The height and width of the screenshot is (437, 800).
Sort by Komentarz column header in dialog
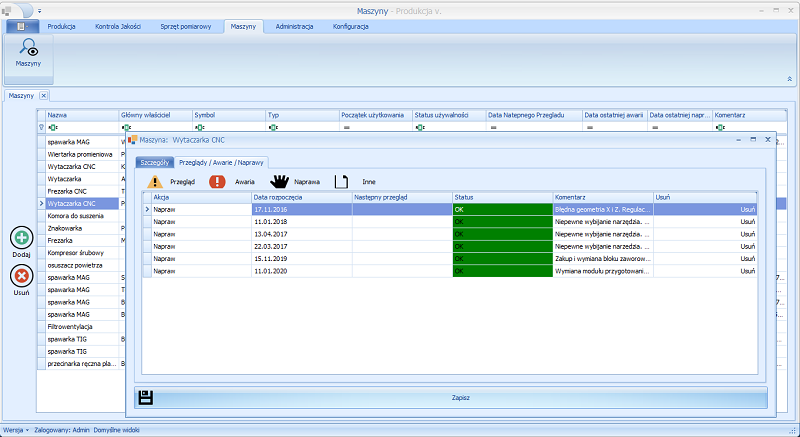[x=604, y=197]
